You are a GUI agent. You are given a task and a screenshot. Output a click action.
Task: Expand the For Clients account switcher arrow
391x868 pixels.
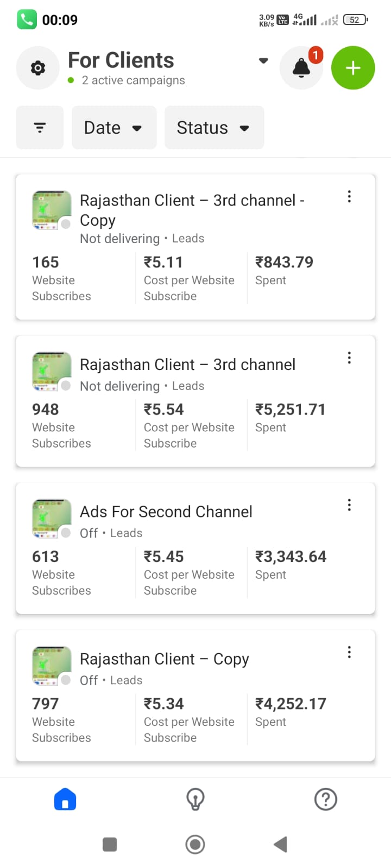coord(263,61)
